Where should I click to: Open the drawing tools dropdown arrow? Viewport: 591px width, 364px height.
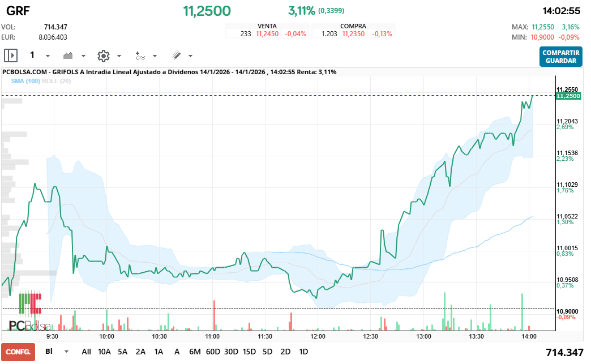tap(190, 56)
